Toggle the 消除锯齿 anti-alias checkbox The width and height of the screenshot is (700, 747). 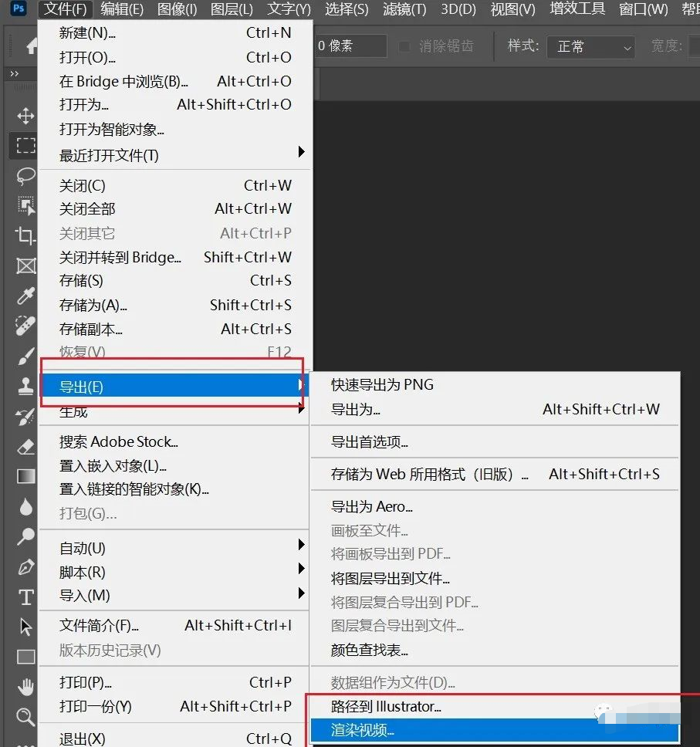click(x=404, y=46)
